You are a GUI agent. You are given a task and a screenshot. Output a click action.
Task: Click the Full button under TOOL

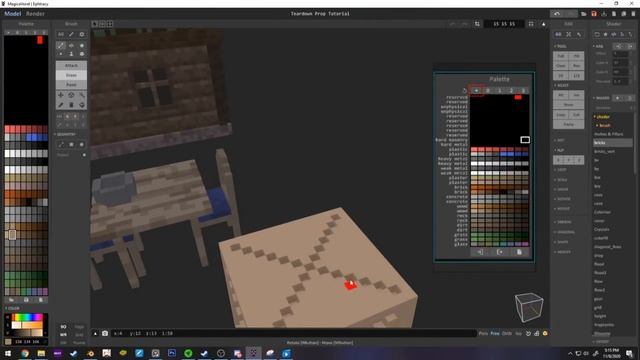point(561,56)
